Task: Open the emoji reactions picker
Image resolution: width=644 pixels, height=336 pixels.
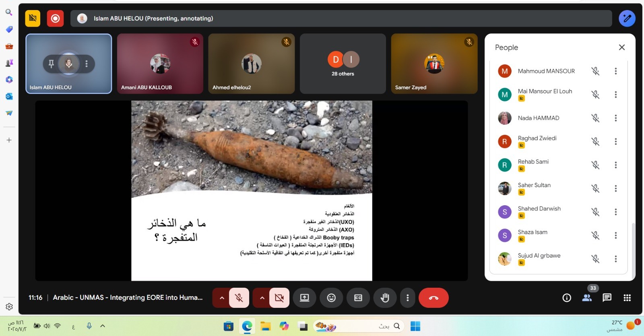Action: [331, 298]
